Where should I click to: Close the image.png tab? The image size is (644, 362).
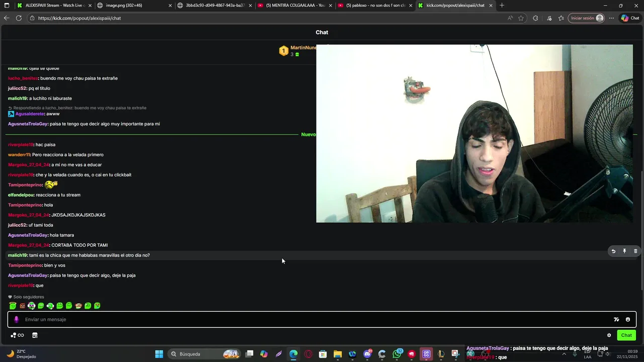click(170, 6)
